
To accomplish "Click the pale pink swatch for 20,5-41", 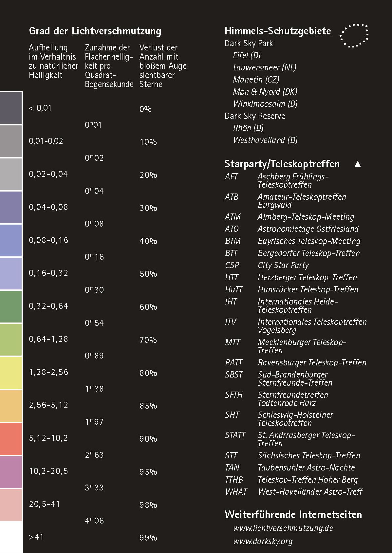I will coord(11,505).
